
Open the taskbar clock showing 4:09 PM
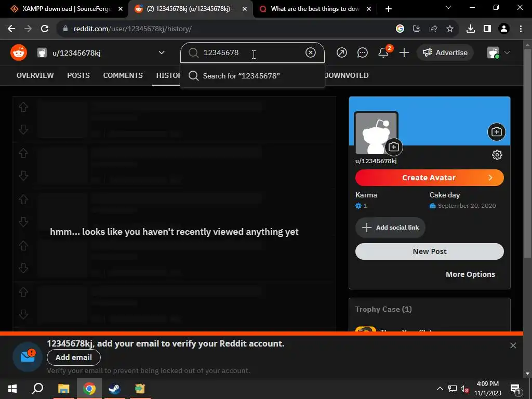pyautogui.click(x=487, y=389)
